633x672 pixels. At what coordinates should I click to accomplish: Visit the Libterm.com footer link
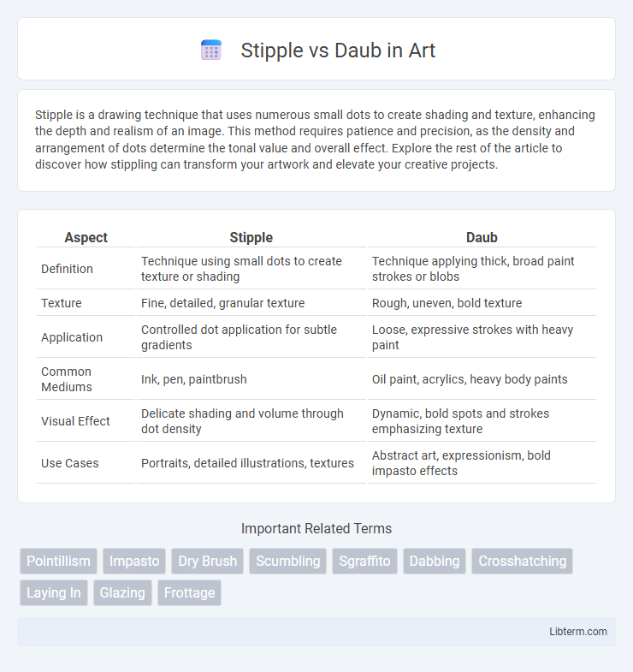[578, 631]
